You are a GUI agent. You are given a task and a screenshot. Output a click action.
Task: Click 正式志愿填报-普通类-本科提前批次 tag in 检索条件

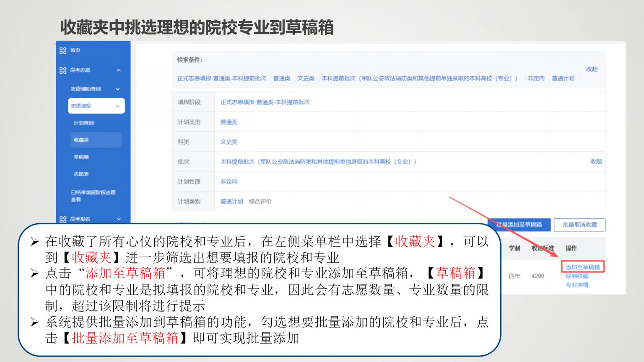[221, 78]
